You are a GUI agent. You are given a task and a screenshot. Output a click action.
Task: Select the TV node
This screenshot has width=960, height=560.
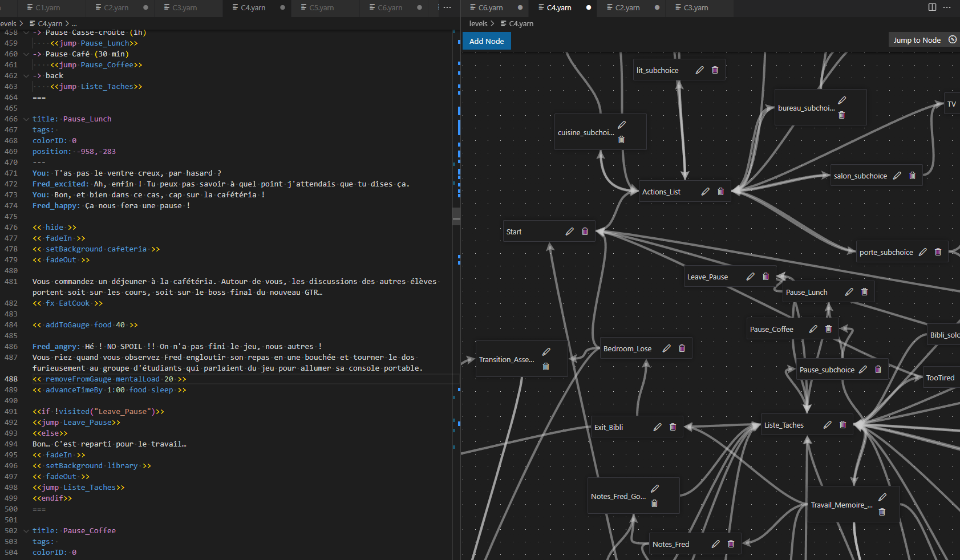[x=951, y=104]
